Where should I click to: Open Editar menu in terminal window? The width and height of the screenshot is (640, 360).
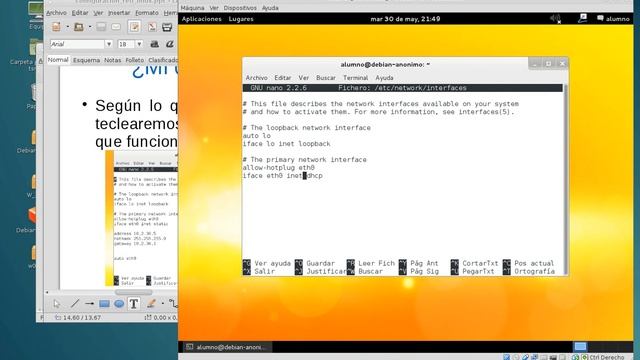282,78
